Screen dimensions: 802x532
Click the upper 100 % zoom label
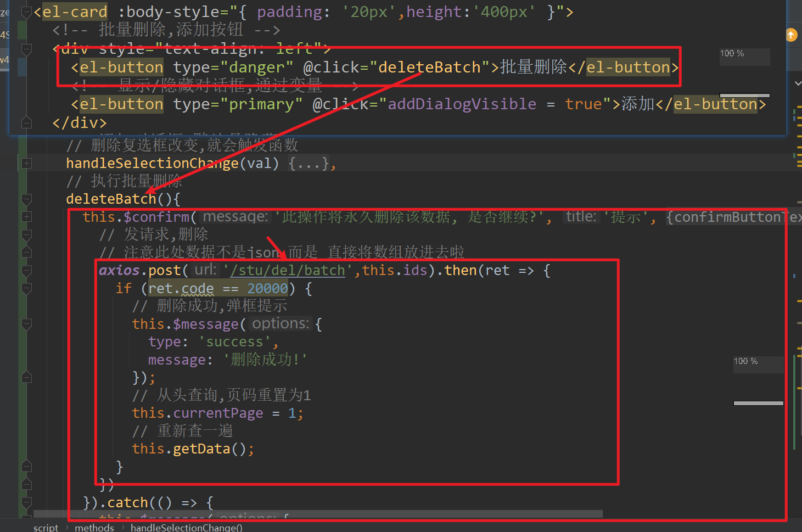pos(732,53)
